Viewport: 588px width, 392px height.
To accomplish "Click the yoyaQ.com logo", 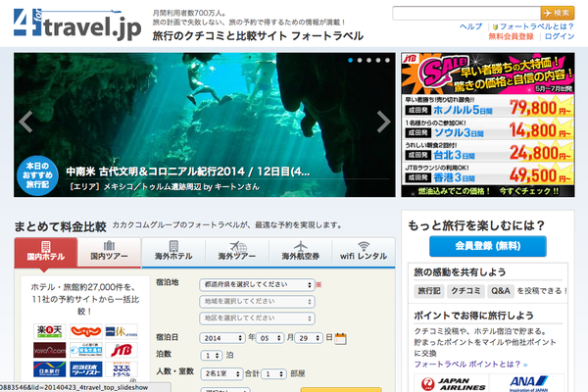I will coord(50,350).
